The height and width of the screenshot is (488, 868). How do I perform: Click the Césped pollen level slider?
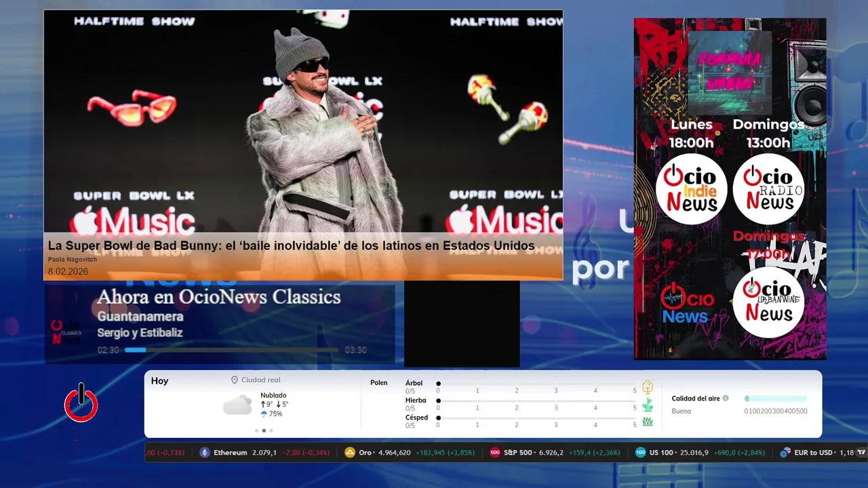[x=537, y=418]
